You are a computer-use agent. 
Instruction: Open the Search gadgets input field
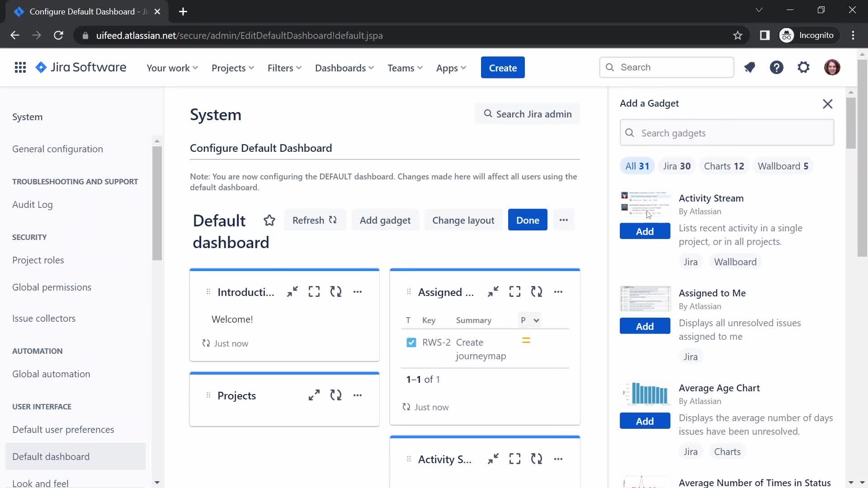coord(727,133)
